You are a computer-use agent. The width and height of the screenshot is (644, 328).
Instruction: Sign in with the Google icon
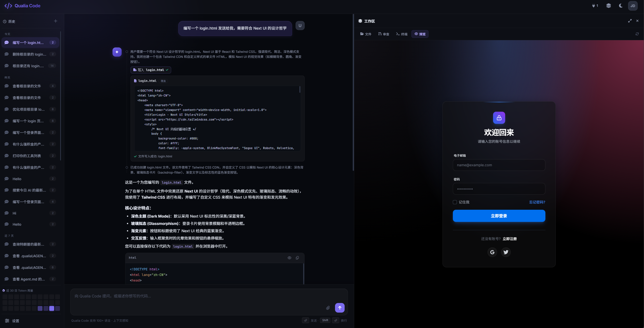click(x=492, y=252)
